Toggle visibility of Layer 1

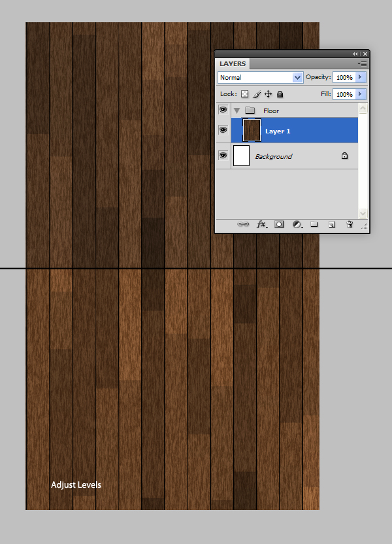pyautogui.click(x=223, y=130)
